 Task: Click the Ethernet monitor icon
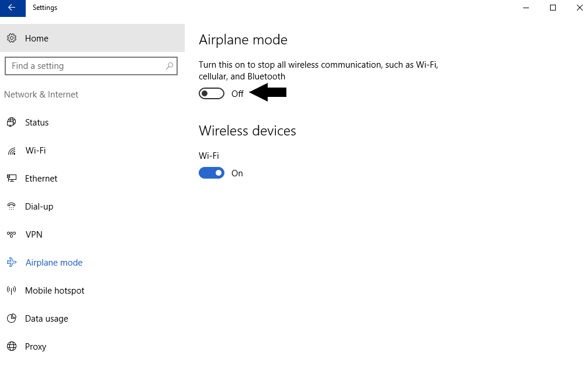click(12, 179)
